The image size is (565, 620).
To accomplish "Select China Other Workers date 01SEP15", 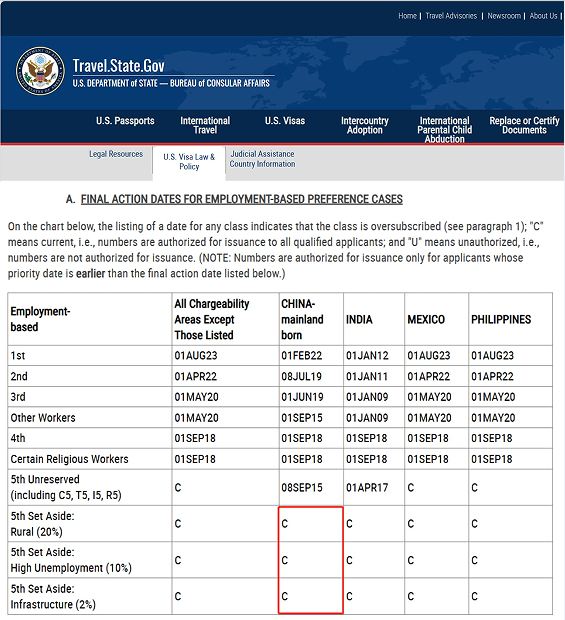I will click(302, 418).
